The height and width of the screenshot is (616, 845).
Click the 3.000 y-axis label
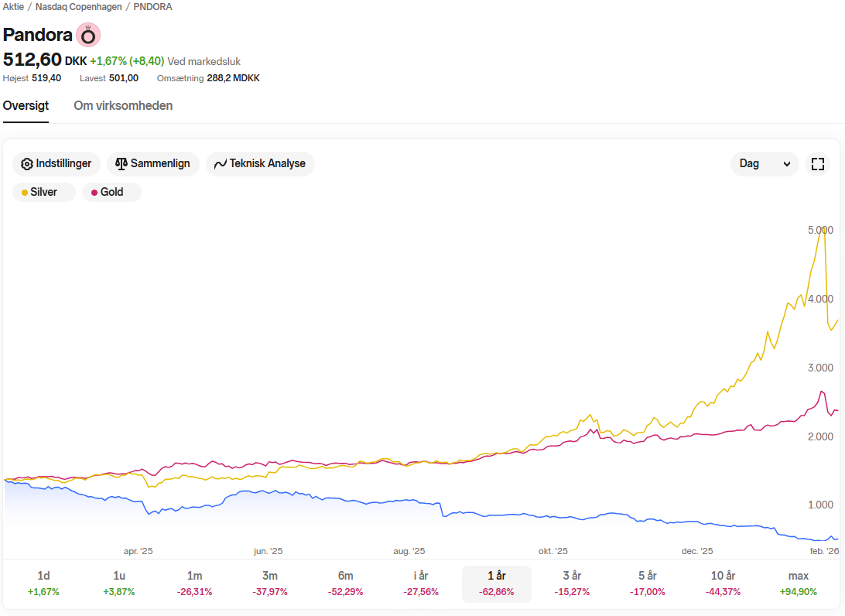click(820, 368)
